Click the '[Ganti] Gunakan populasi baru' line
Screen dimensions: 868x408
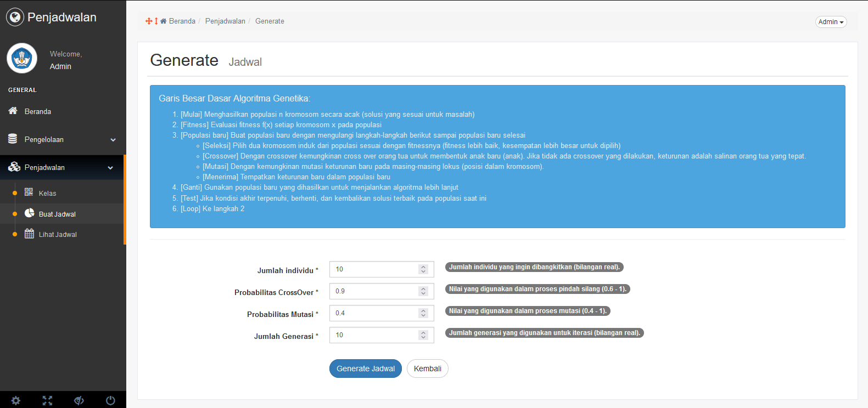click(320, 188)
